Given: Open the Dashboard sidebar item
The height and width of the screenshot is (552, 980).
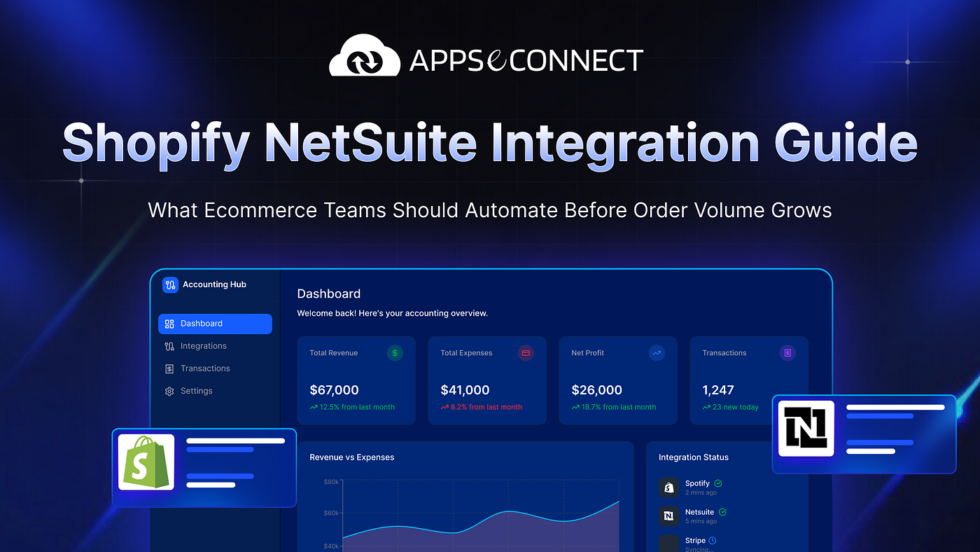Looking at the screenshot, I should click(215, 324).
